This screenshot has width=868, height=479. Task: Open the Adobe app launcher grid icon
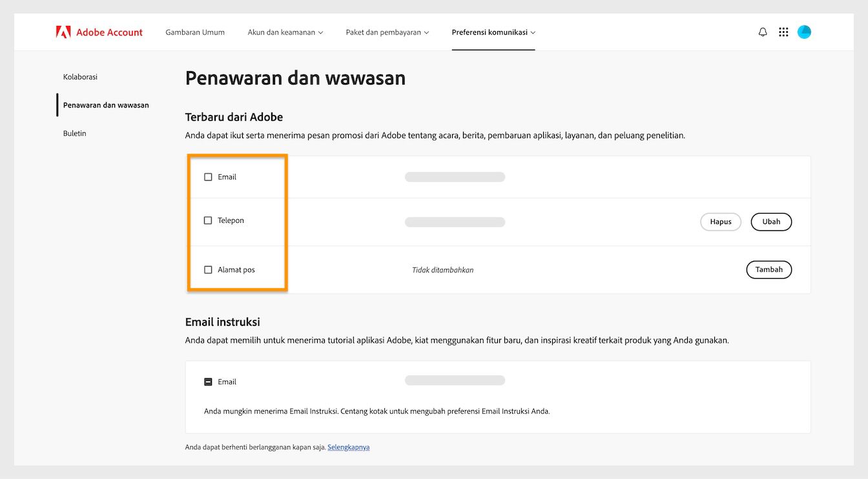tap(783, 31)
